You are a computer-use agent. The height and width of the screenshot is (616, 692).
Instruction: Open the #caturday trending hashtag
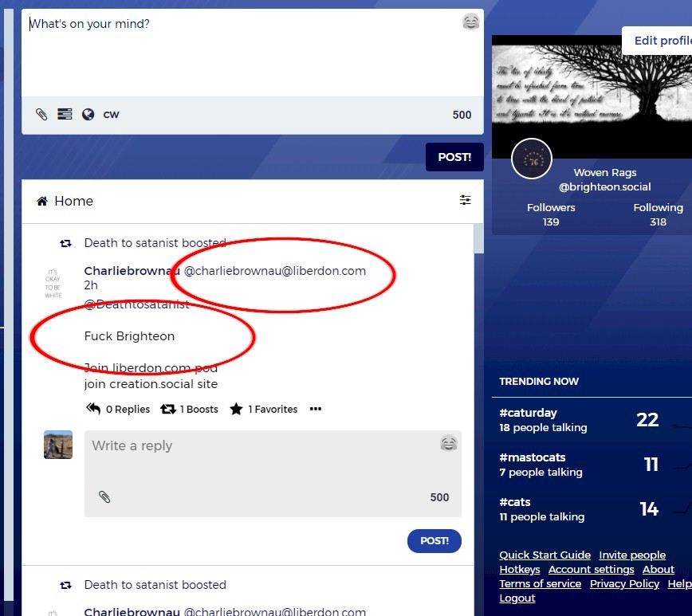pos(528,413)
